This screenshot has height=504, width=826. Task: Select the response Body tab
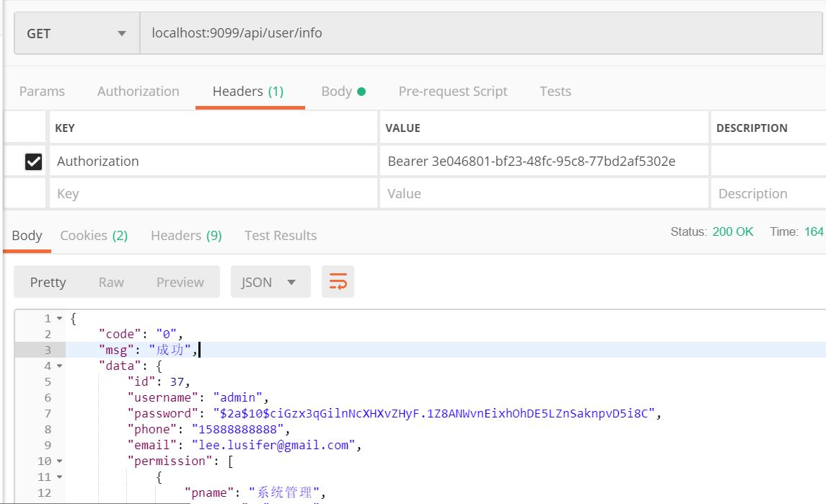pos(27,235)
